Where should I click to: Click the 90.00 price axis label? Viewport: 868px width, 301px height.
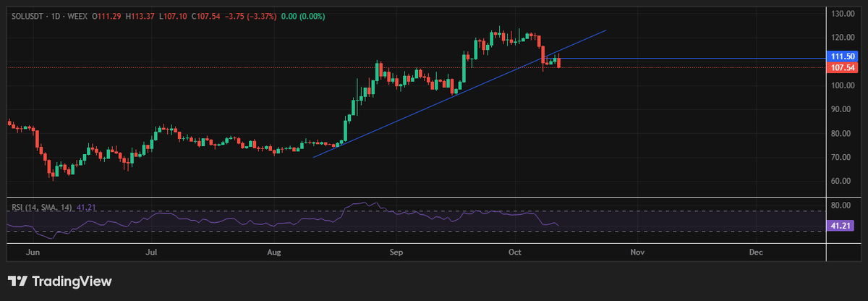click(x=841, y=109)
